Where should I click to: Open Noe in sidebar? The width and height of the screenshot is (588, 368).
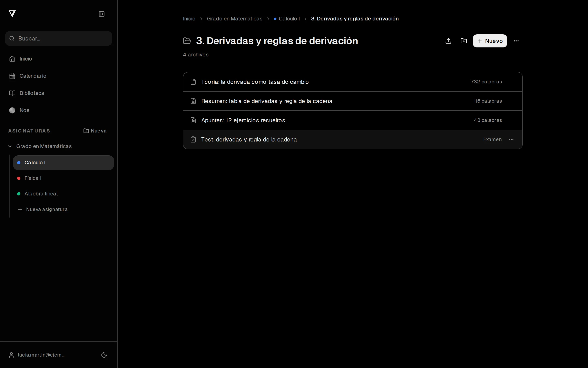[59, 110]
